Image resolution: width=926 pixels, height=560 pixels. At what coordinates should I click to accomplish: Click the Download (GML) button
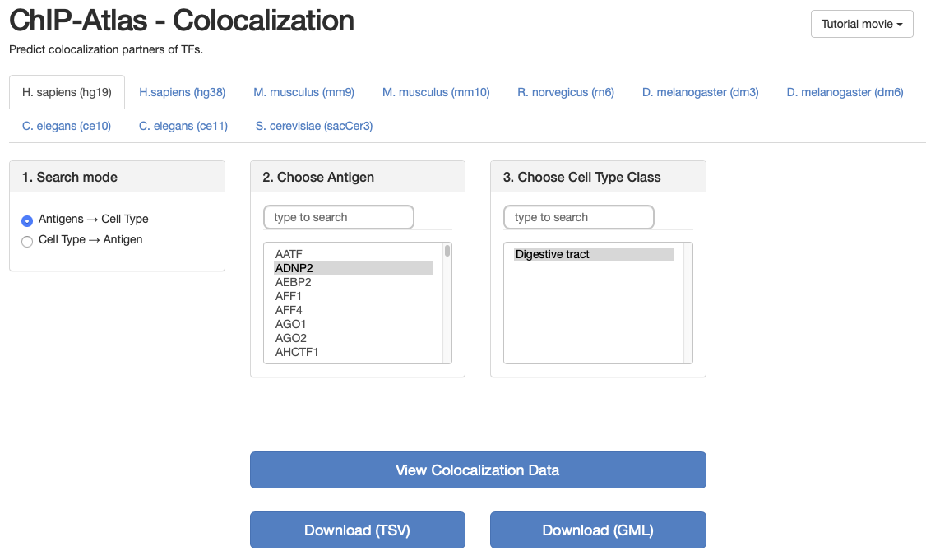[x=598, y=530]
